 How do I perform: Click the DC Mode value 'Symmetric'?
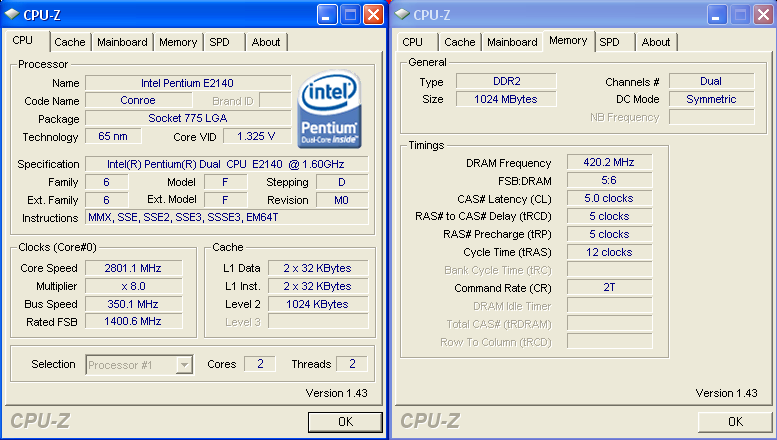pos(712,99)
